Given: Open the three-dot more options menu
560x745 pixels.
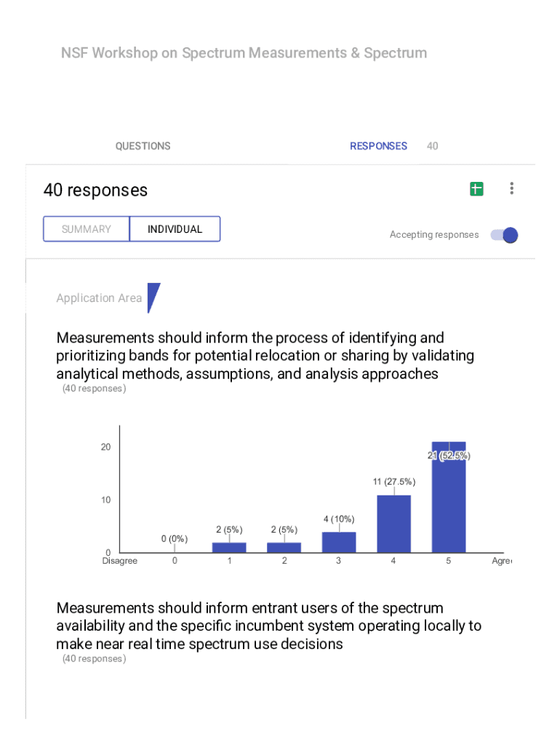Looking at the screenshot, I should (x=512, y=188).
